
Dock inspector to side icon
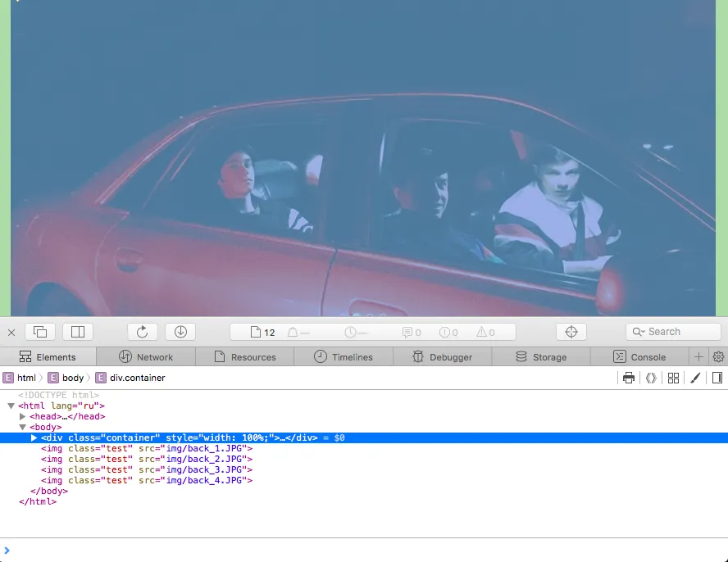pyautogui.click(x=78, y=332)
